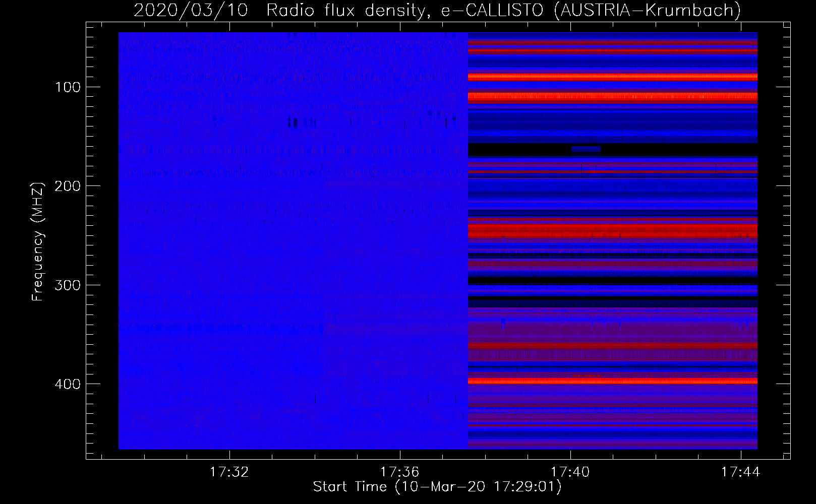Screen dimensions: 816x504
Task: Select the 17:44 time axis label
Action: click(x=740, y=472)
